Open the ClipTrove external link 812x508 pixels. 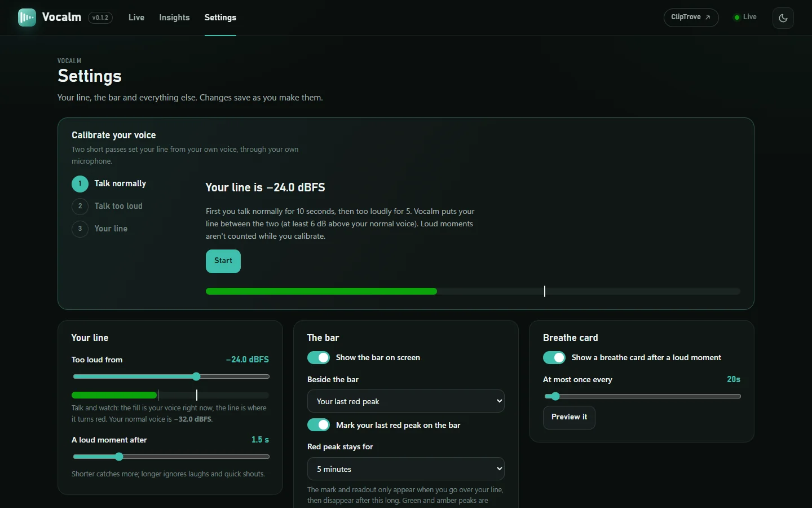tap(691, 17)
